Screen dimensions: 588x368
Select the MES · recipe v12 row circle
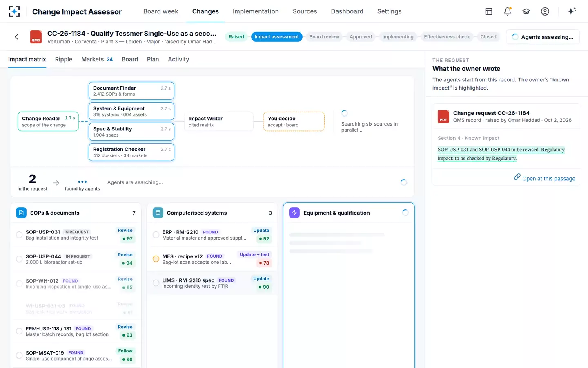156,259
